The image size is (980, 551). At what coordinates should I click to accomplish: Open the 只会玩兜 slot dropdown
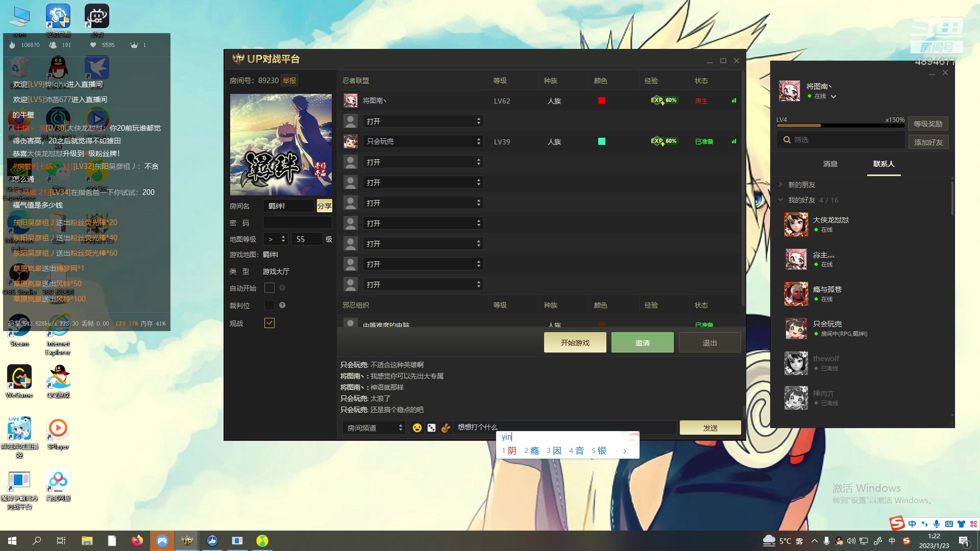[x=423, y=141]
